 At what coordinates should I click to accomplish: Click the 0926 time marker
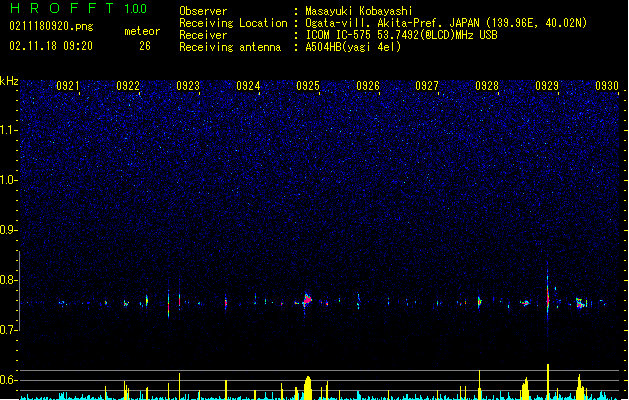pos(368,86)
